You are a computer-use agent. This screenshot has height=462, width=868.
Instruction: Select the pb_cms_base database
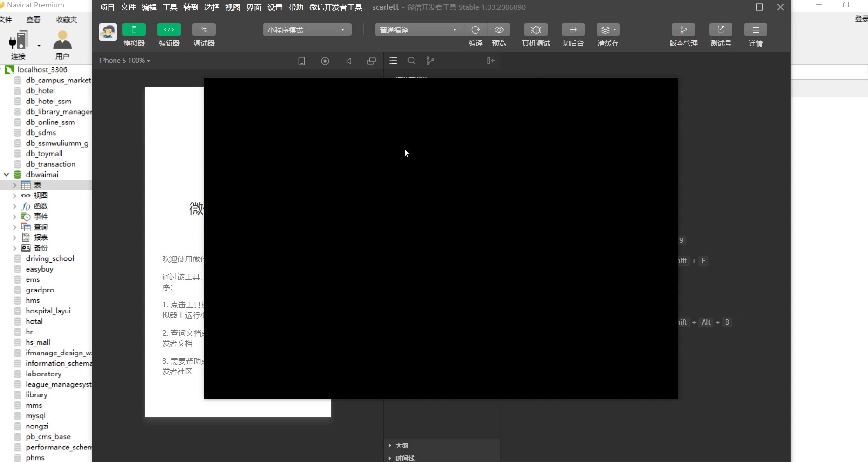pos(48,437)
